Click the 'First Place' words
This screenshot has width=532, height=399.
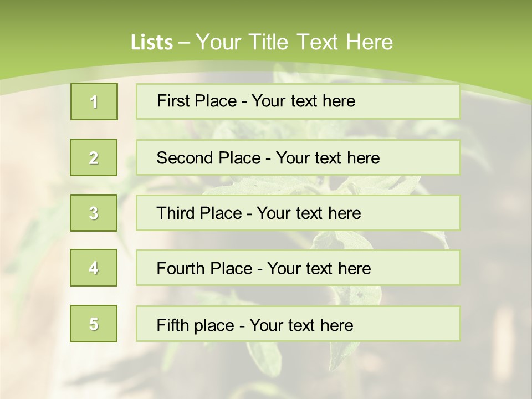click(197, 101)
